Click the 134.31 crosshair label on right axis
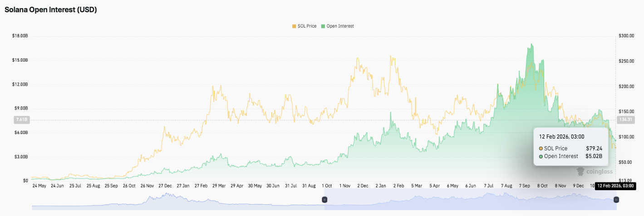Image resolution: width=644 pixels, height=216 pixels. tap(624, 120)
